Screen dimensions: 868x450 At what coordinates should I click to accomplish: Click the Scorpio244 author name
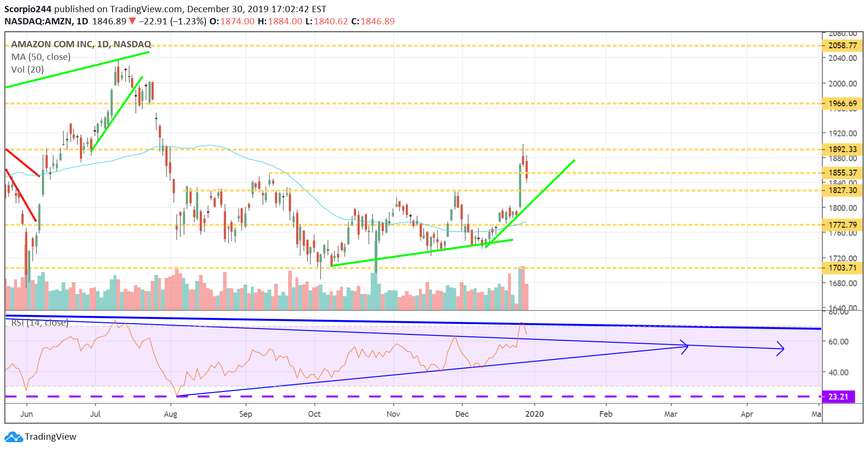(x=28, y=9)
